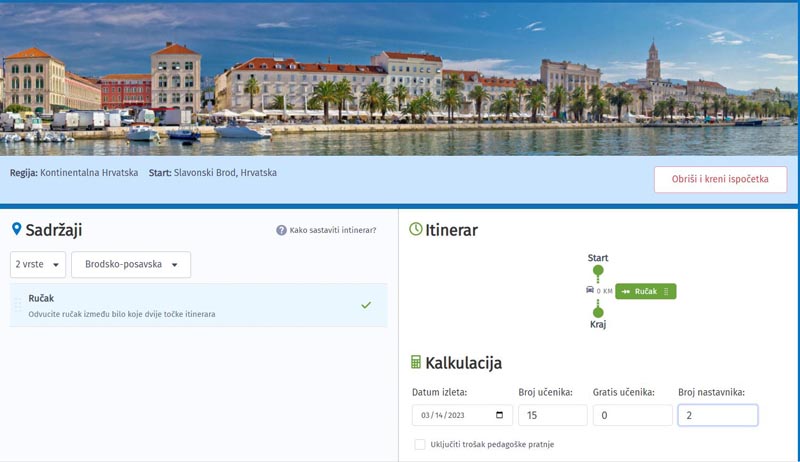Click the green Ručak itinerary chip
800x462 pixels.
[x=645, y=291]
